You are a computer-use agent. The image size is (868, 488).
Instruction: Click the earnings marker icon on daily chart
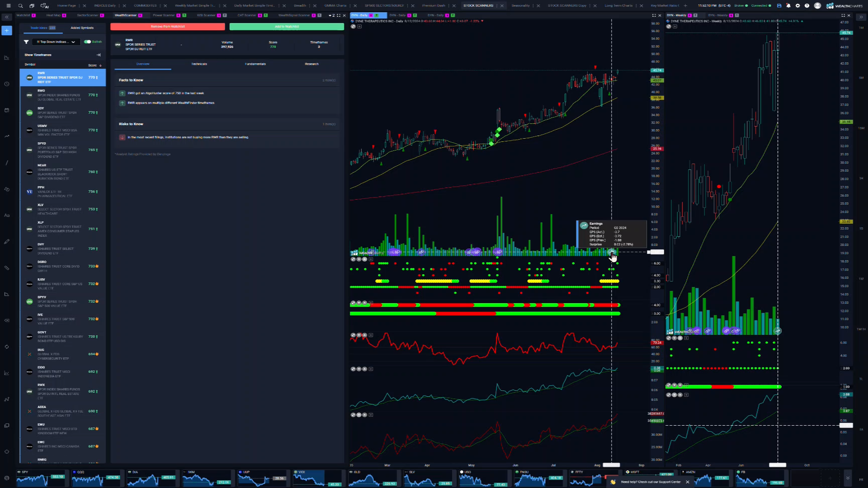click(612, 252)
